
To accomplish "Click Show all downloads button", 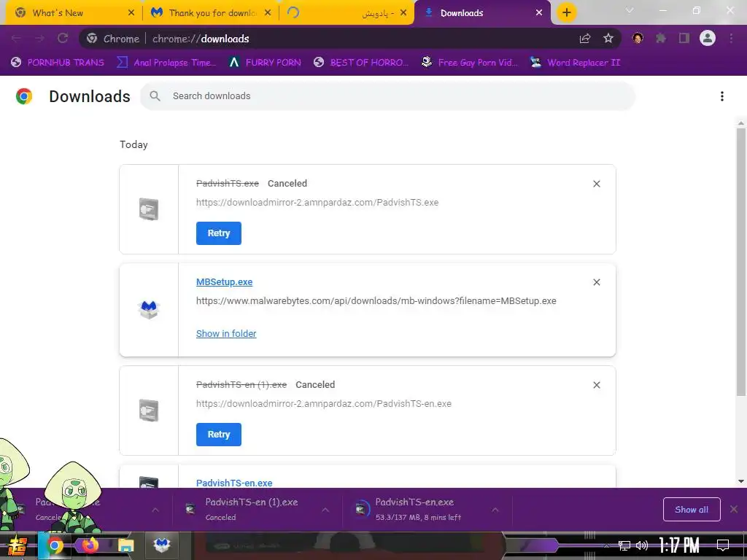I will 692,510.
